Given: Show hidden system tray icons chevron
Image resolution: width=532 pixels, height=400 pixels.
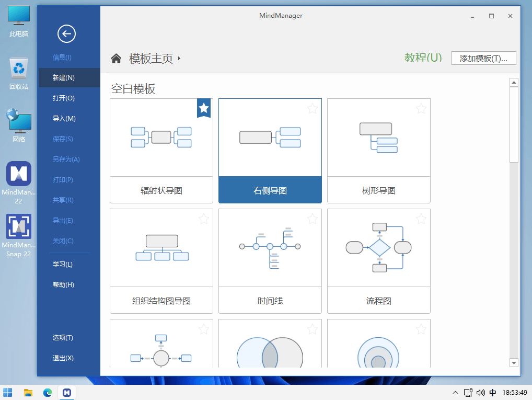Looking at the screenshot, I should click(455, 393).
